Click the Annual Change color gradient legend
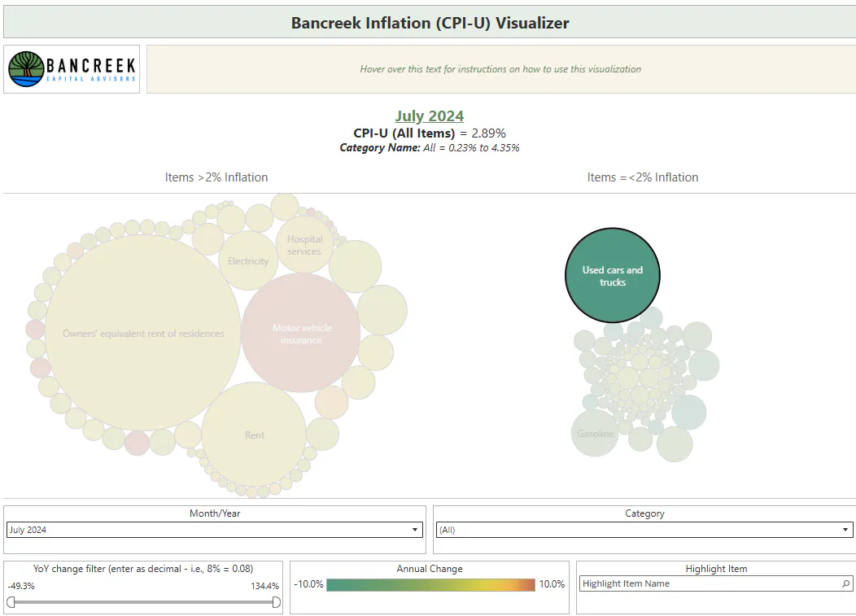 430,584
